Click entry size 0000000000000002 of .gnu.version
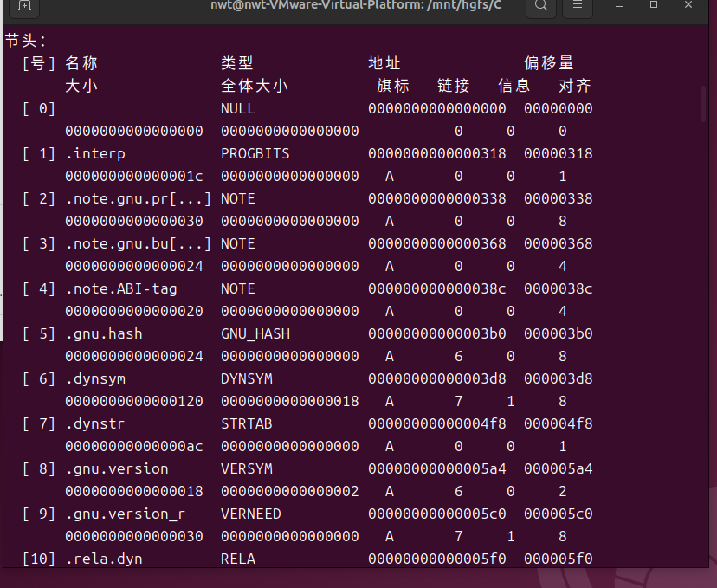Viewport: 717px width, 588px height. point(290,492)
